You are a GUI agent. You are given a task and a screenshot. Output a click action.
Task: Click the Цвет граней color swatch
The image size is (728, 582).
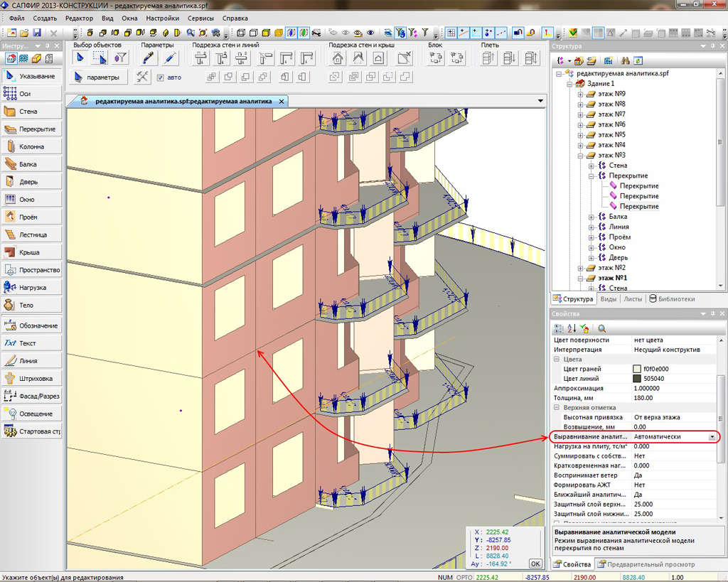637,370
